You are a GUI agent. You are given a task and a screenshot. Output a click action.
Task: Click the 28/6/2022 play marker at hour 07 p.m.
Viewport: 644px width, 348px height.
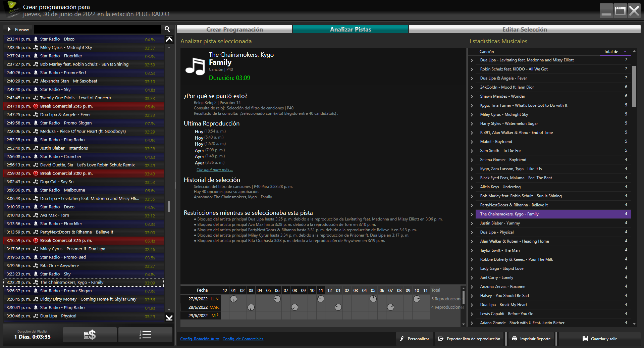[391, 307]
